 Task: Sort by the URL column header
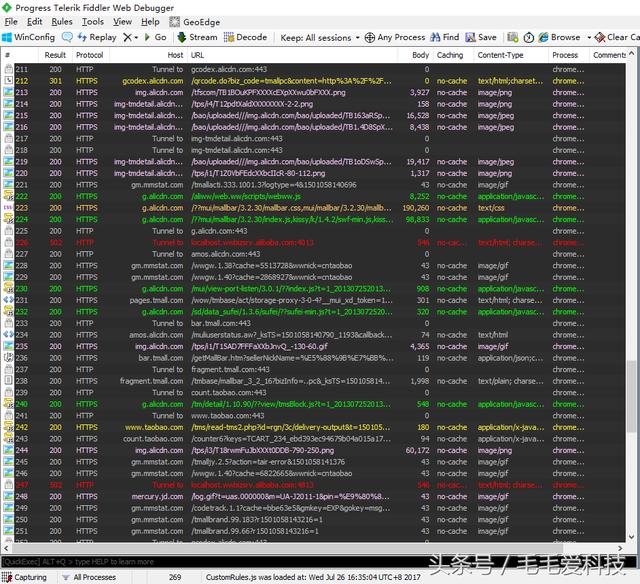pos(292,55)
